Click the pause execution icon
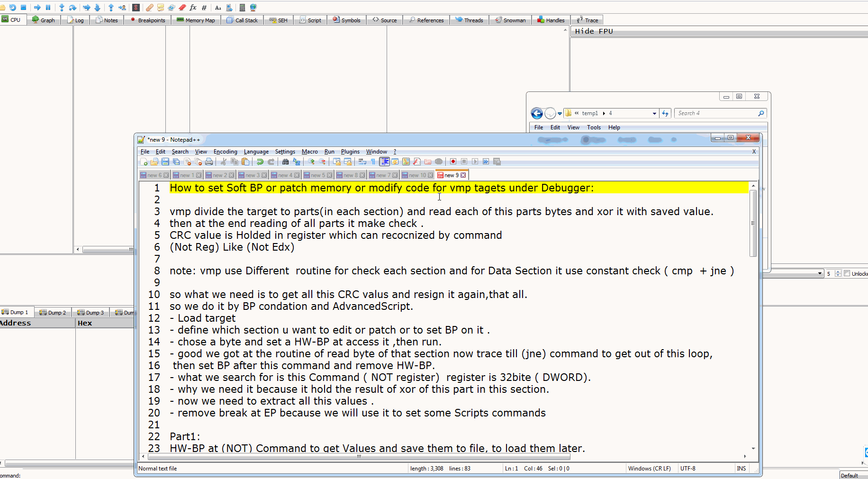The height and width of the screenshot is (479, 868). (x=48, y=8)
